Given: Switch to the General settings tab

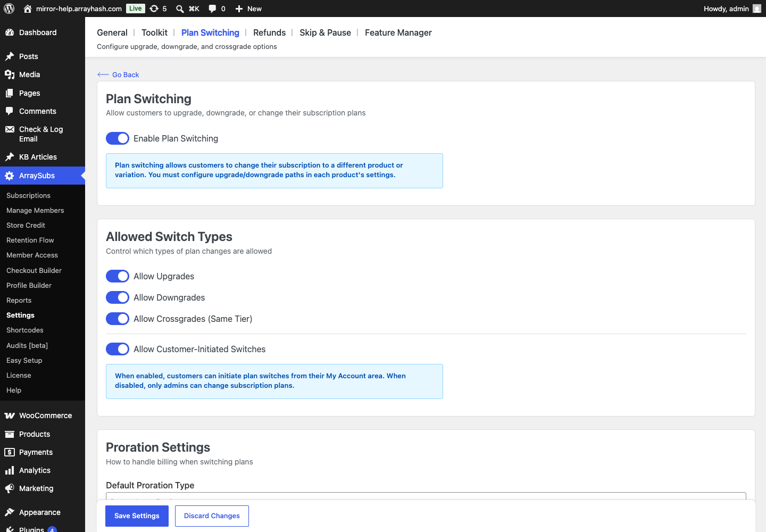Looking at the screenshot, I should (112, 32).
